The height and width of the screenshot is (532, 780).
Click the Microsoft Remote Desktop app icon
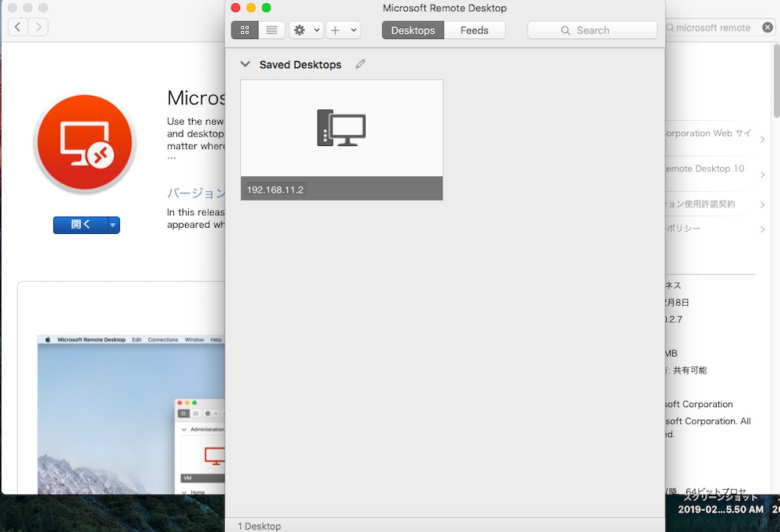[84, 144]
